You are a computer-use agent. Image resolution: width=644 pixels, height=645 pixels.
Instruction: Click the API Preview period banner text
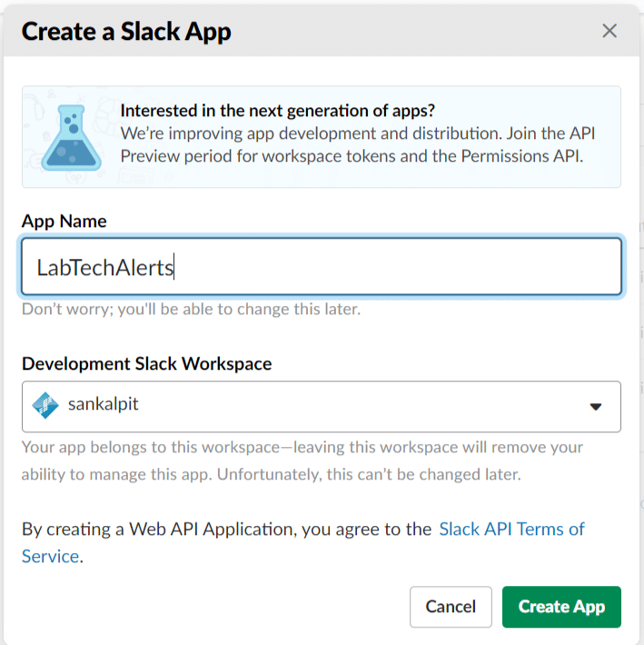(x=357, y=144)
